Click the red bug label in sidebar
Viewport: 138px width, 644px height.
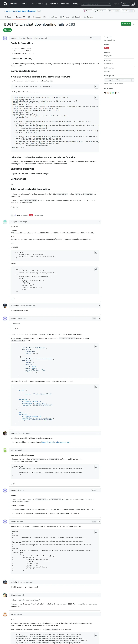tap(106, 48)
